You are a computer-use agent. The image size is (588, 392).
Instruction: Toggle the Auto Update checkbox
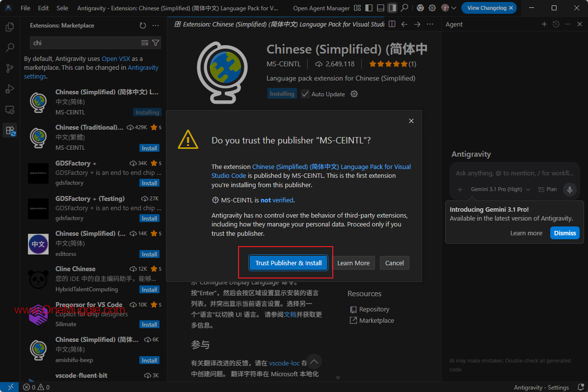[305, 94]
